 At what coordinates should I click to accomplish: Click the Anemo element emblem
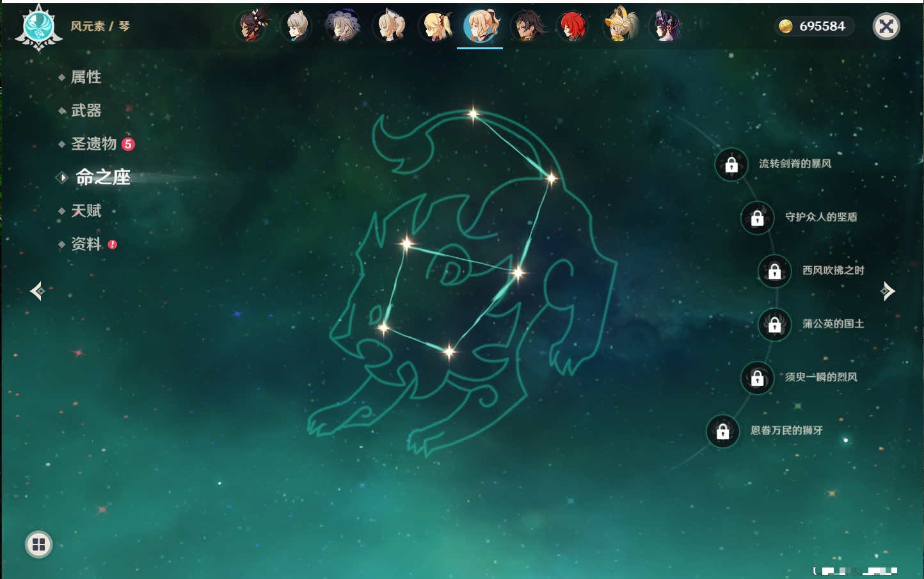(38, 28)
